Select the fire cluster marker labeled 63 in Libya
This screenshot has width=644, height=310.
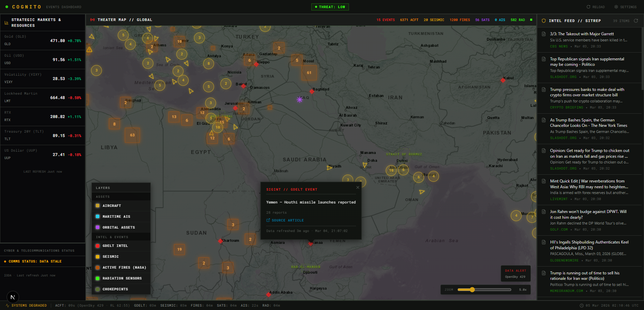coord(132,135)
